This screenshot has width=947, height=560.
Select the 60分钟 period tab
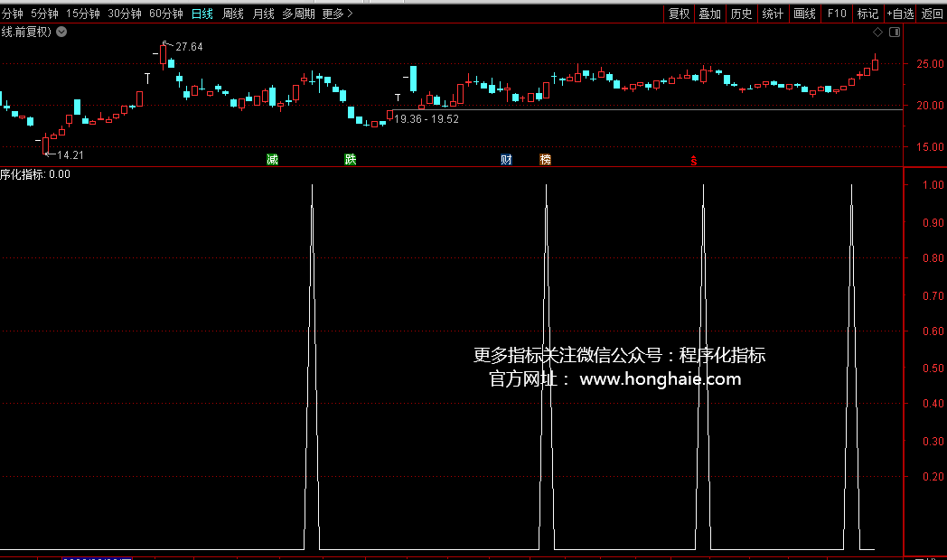(x=166, y=14)
